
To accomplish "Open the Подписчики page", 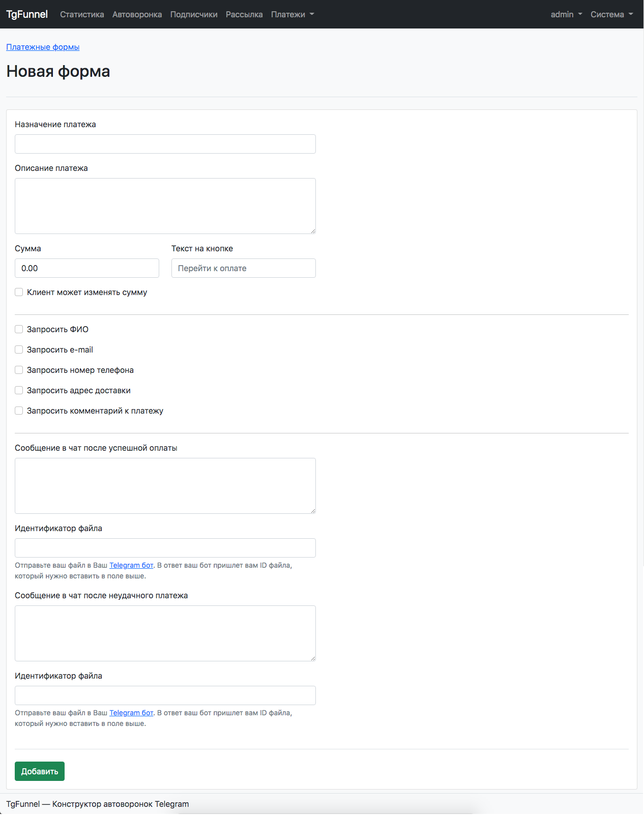I will [x=194, y=14].
